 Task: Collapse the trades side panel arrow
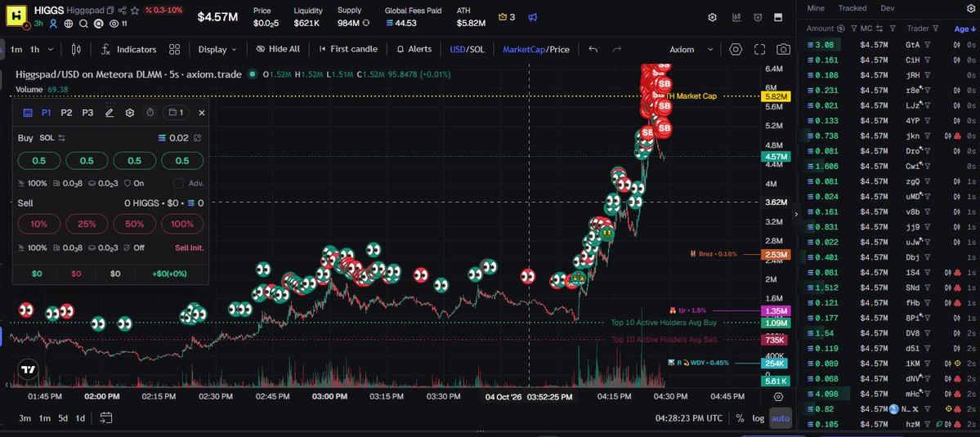(x=795, y=214)
